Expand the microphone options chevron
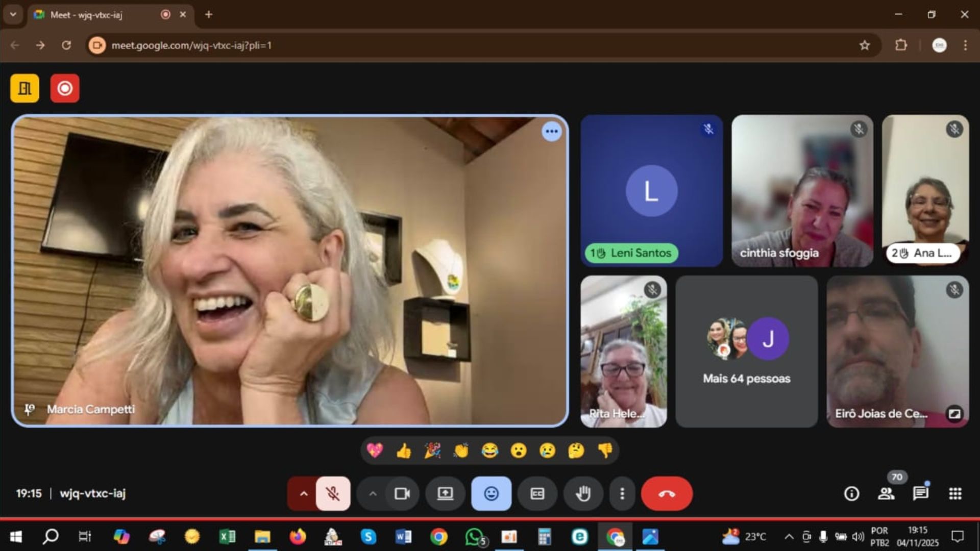 click(x=304, y=493)
